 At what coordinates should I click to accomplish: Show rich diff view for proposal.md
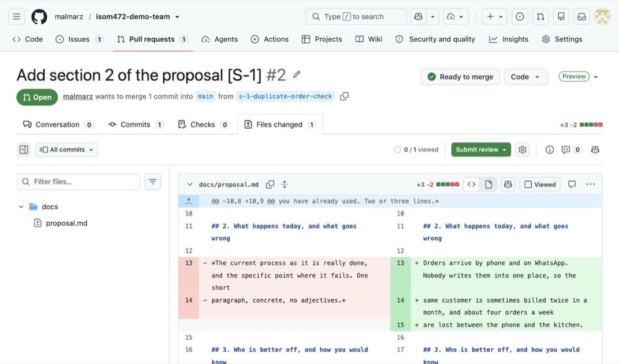pos(488,185)
